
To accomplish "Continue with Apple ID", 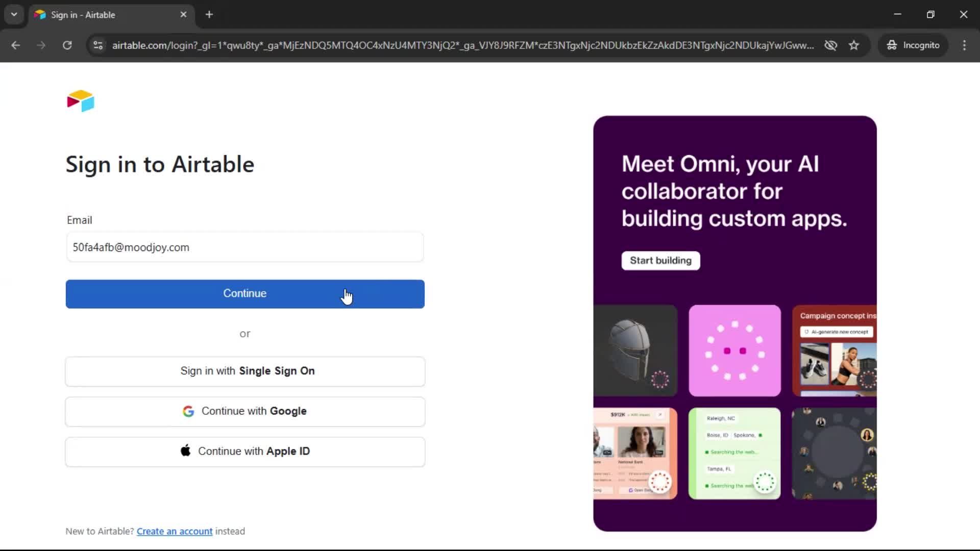I will pos(245,452).
